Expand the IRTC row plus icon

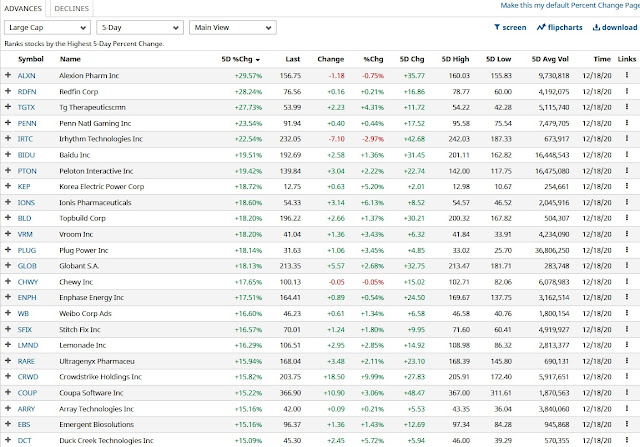pyautogui.click(x=8, y=138)
